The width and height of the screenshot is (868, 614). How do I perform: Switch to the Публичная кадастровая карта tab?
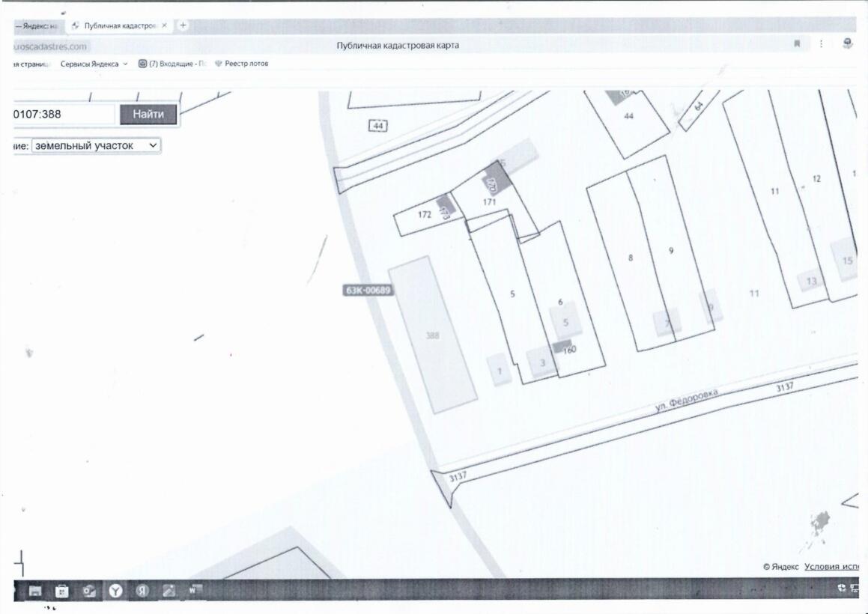pyautogui.click(x=118, y=25)
